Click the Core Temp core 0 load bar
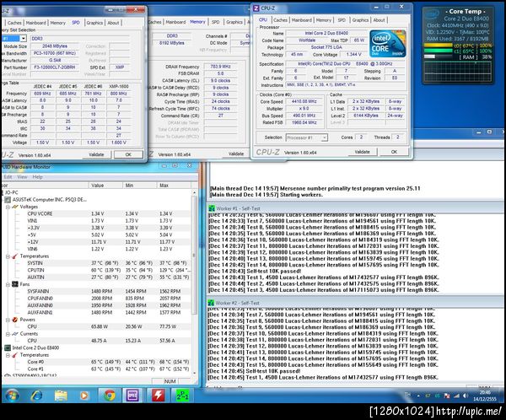 438,46
